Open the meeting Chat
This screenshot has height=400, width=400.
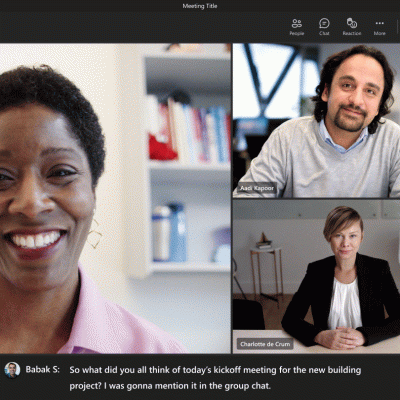(324, 27)
